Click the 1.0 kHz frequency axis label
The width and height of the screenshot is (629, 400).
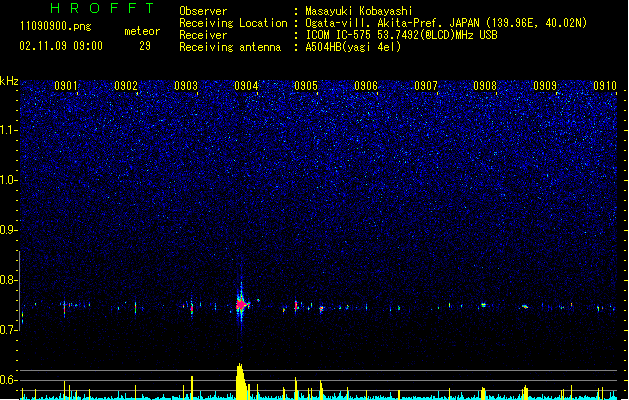pyautogui.click(x=8, y=180)
